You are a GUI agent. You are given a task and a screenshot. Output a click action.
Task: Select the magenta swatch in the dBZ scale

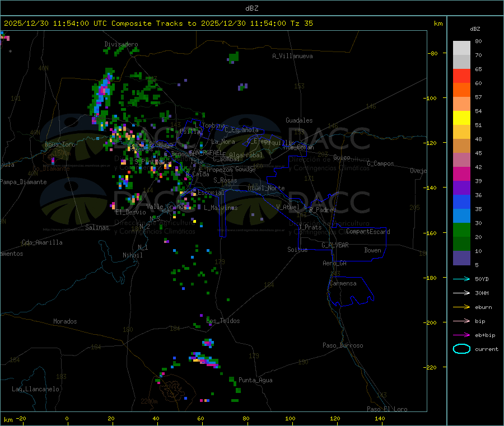tap(461, 174)
